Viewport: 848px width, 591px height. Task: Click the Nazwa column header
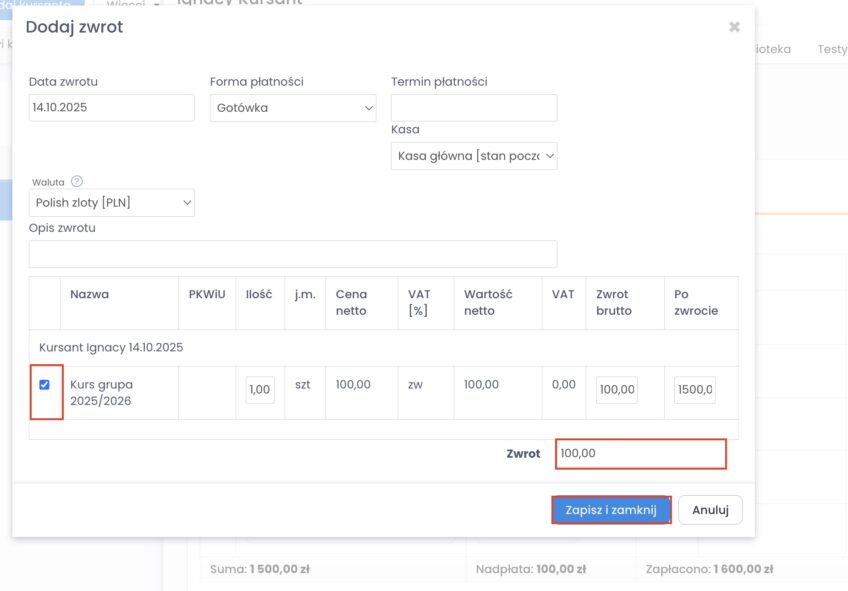[x=90, y=295]
